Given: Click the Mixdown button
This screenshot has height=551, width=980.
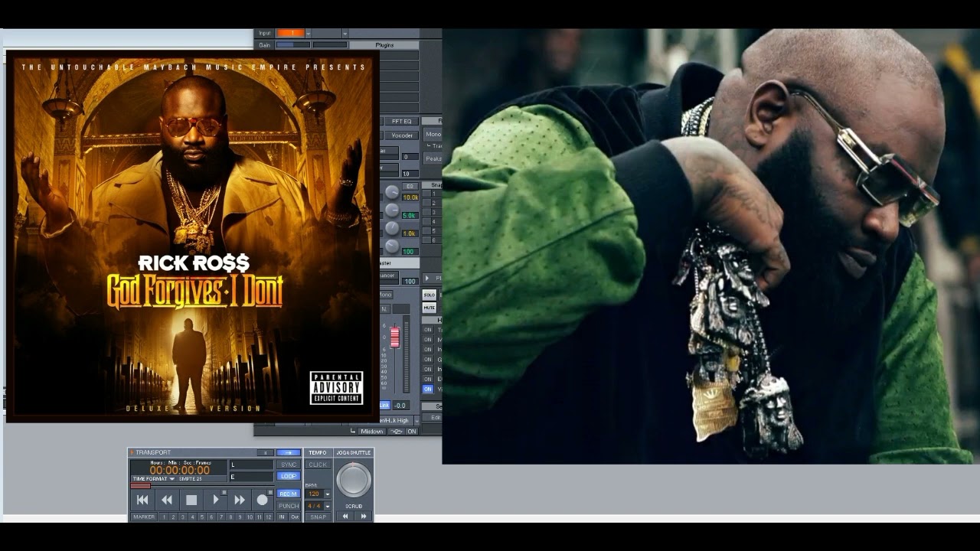Looking at the screenshot, I should point(372,432).
